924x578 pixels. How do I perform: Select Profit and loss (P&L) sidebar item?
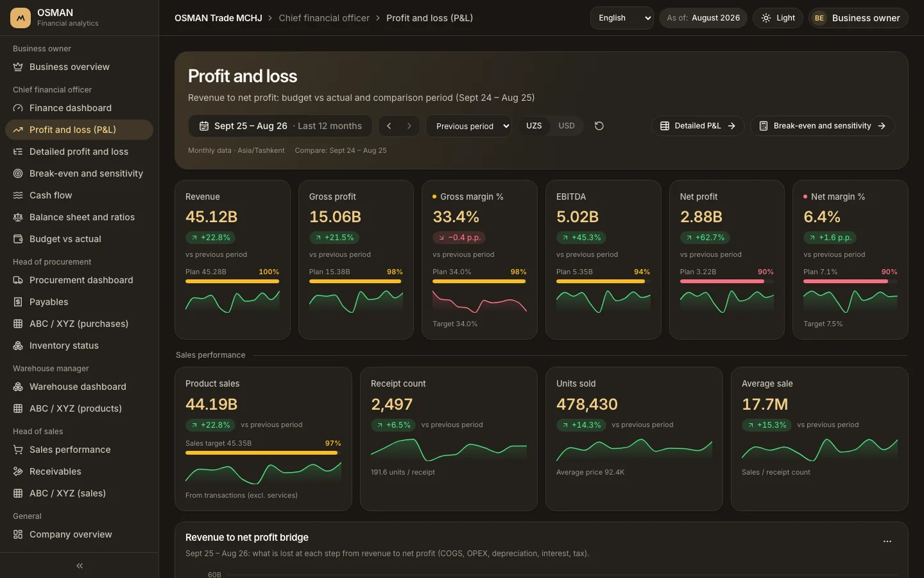click(79, 130)
